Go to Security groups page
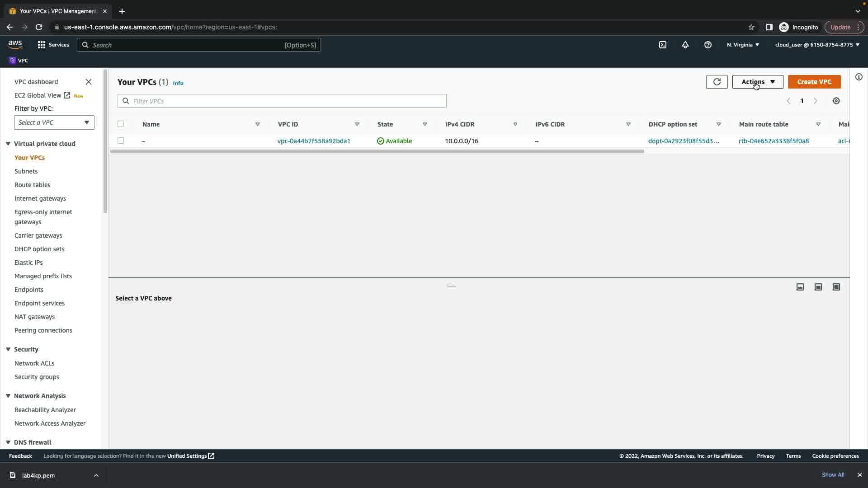 point(37,377)
